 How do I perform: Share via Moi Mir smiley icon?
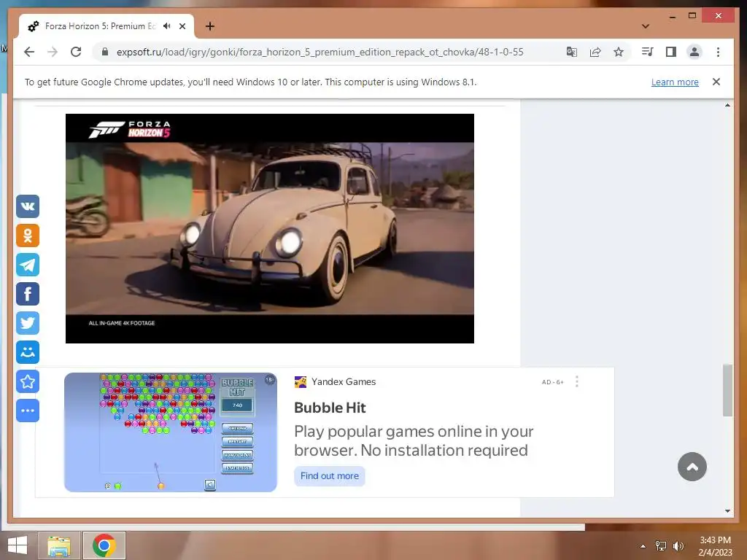point(28,352)
